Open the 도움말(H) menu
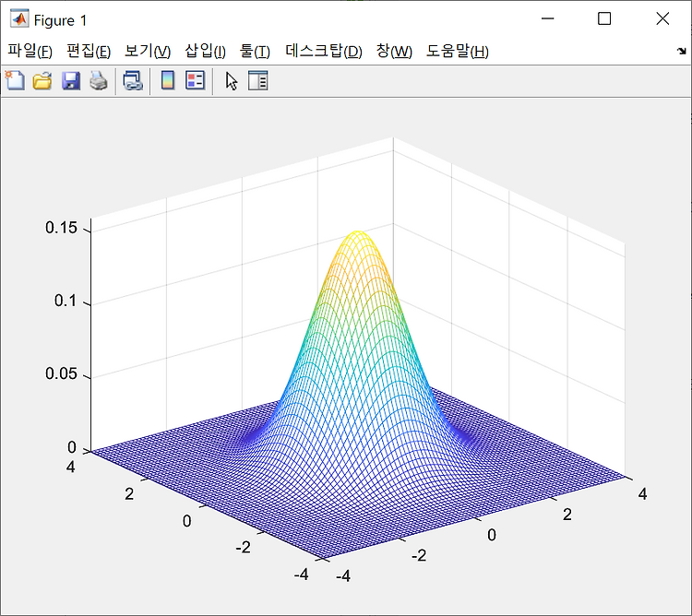 coord(458,51)
